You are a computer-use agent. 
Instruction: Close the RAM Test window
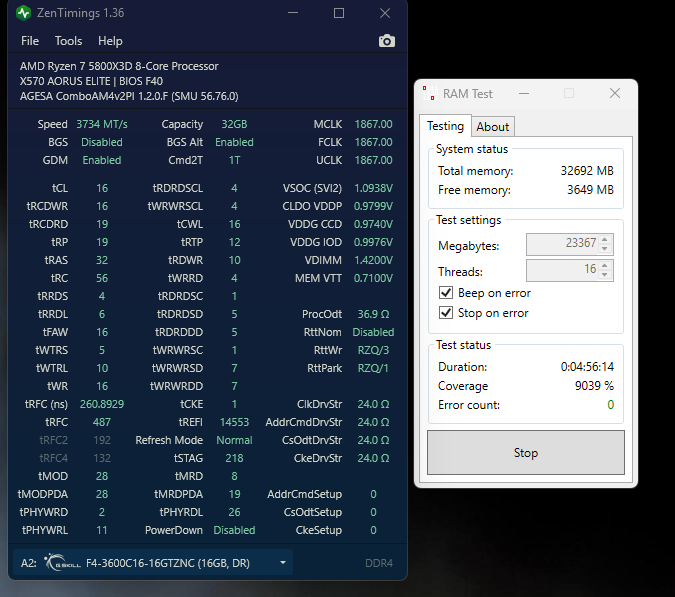[615, 93]
